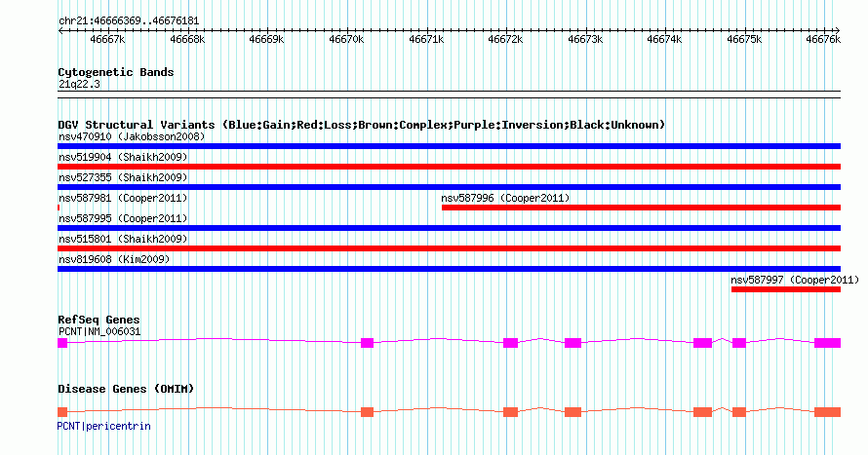Click the 46676k scale tick label

tap(823, 40)
